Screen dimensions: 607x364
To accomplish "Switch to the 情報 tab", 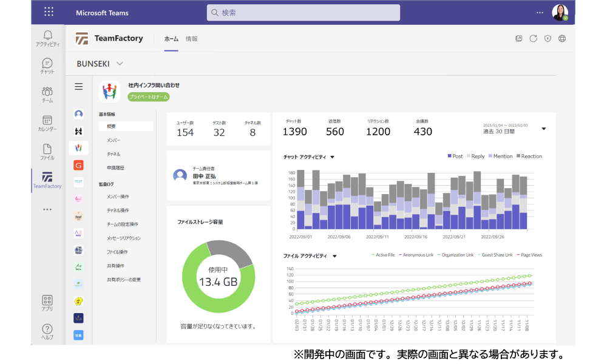I will tap(191, 39).
